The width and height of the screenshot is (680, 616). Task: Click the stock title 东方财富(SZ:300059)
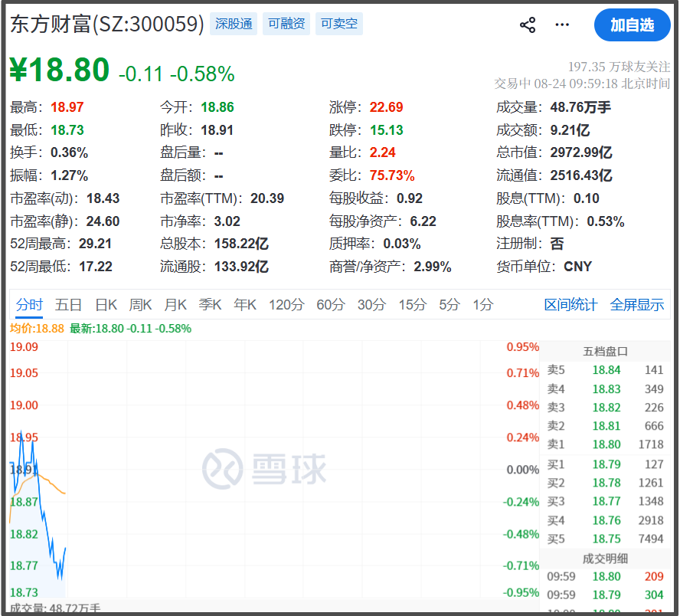(106, 24)
